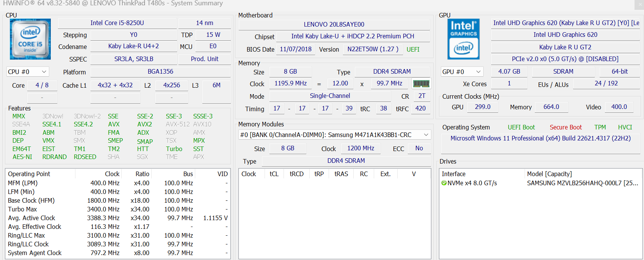
Task: Open the CPU #0 selector dropdown
Action: [x=28, y=72]
